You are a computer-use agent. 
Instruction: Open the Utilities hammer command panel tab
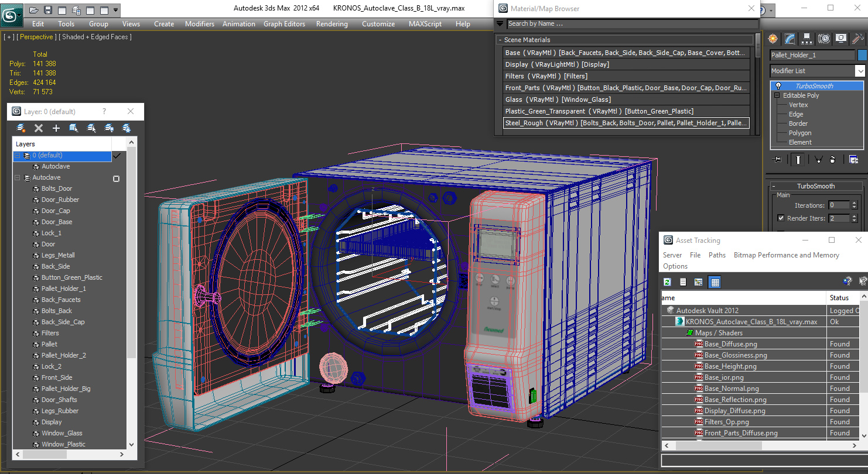[858, 39]
